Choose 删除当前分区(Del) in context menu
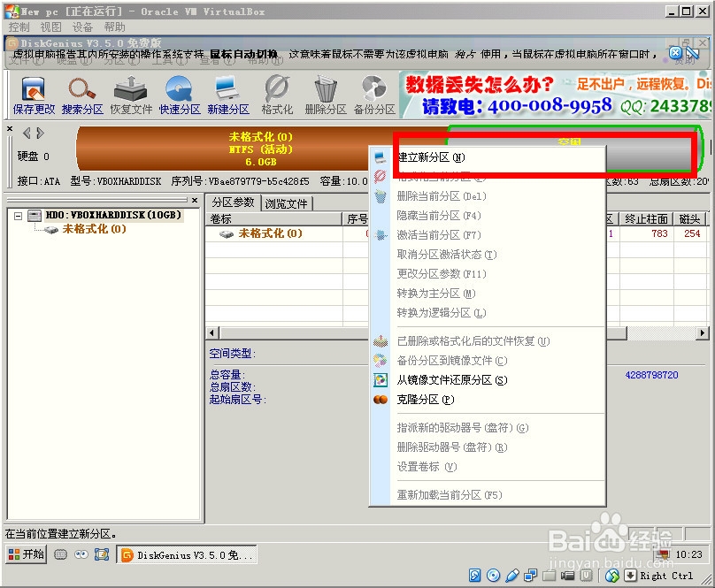 (x=488, y=196)
